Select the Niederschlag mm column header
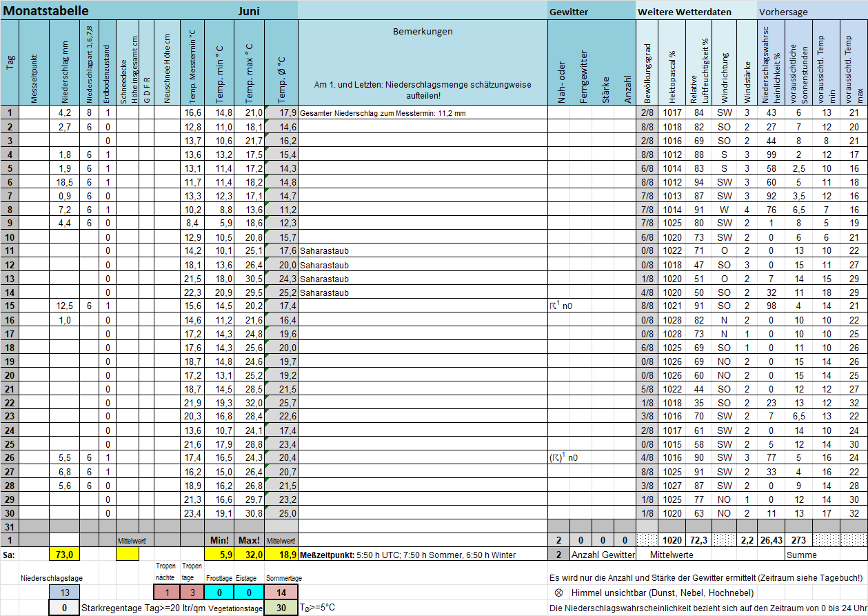The width and height of the screenshot is (868, 616). 64,63
